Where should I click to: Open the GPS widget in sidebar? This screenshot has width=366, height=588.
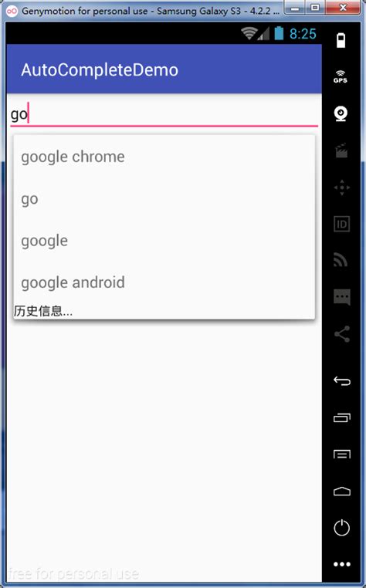coord(341,76)
